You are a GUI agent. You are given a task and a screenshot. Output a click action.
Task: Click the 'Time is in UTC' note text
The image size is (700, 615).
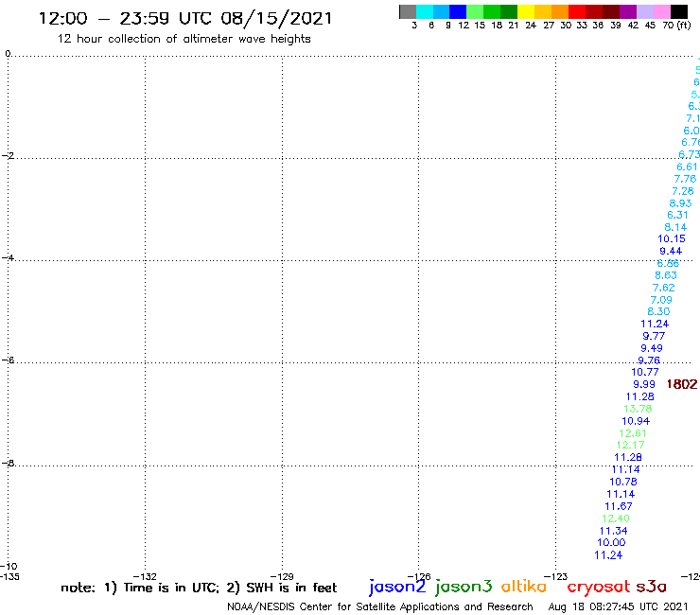[x=171, y=588]
